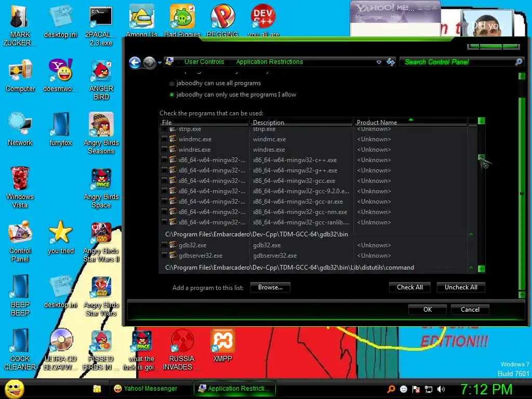Click the smiley Start button

pos(14,389)
